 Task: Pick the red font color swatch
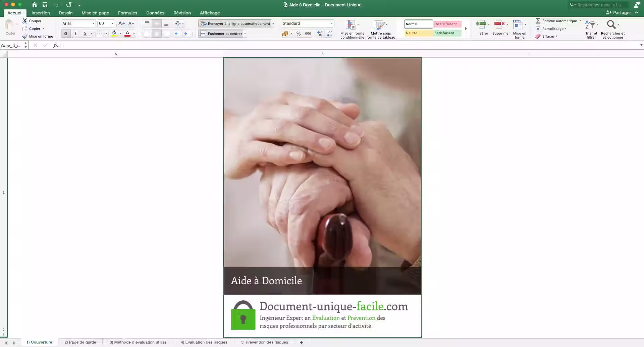click(128, 34)
